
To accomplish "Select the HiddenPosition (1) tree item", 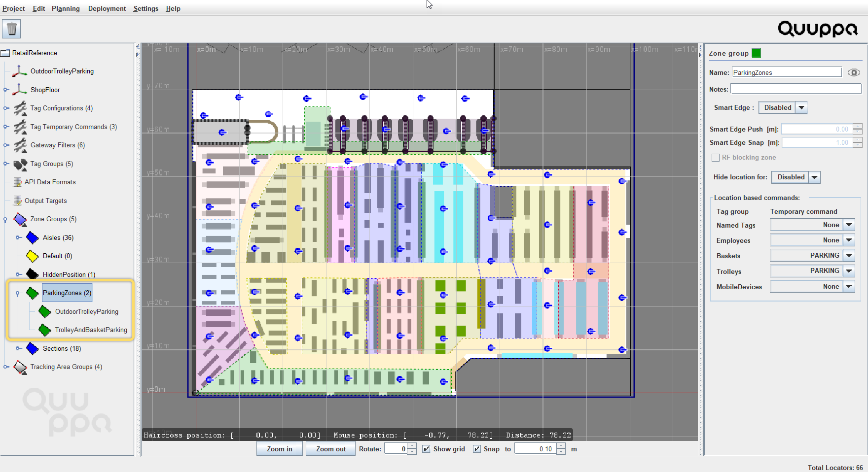I will (69, 274).
